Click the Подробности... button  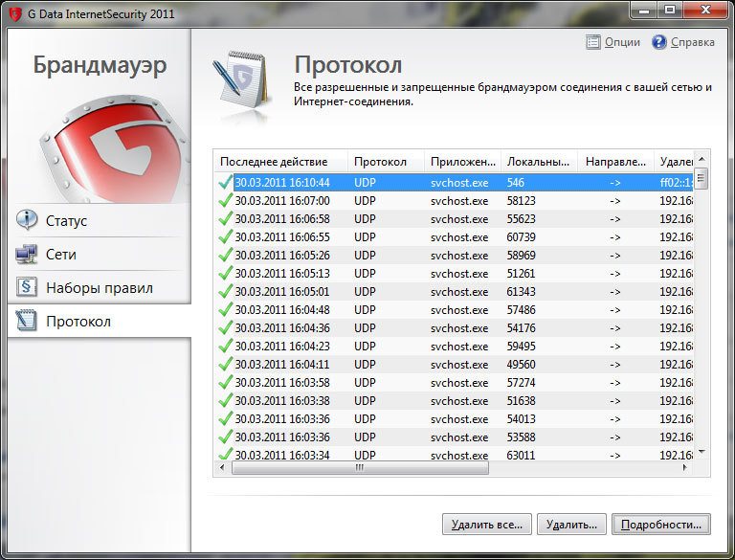[661, 524]
